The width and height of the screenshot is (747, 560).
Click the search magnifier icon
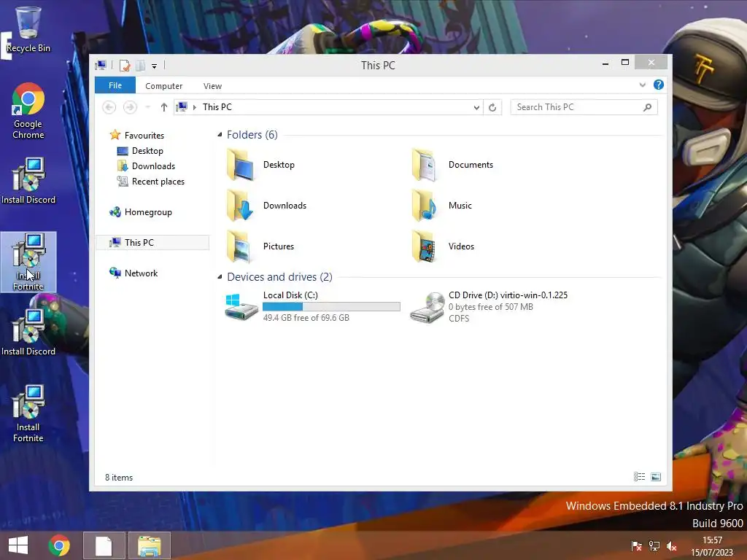pos(648,108)
